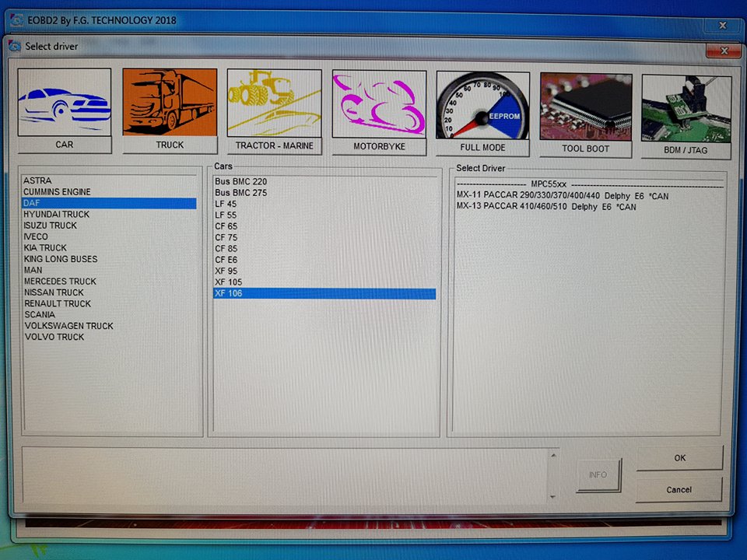Click inside the bottom info text box
The width and height of the screenshot is (747, 560).
tap(285, 474)
